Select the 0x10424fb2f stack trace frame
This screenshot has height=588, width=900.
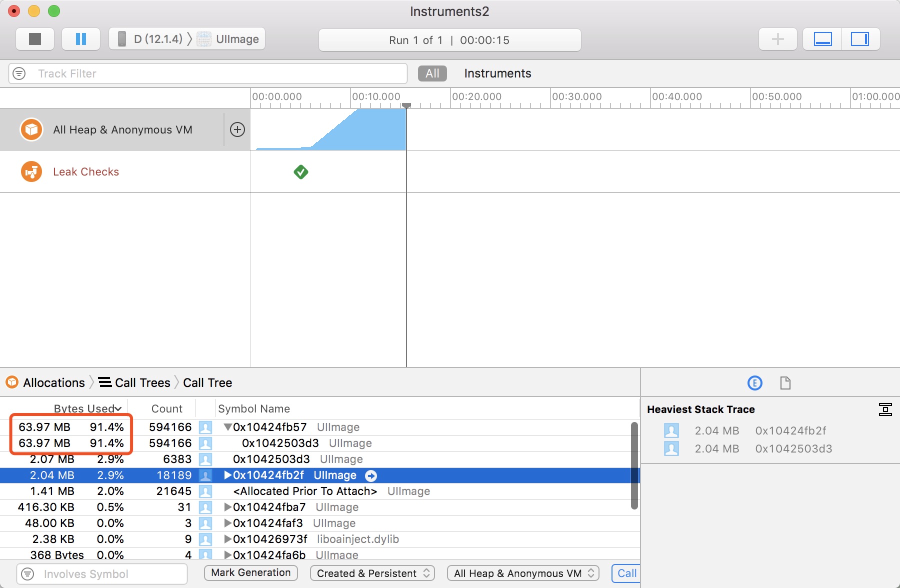coord(748,430)
